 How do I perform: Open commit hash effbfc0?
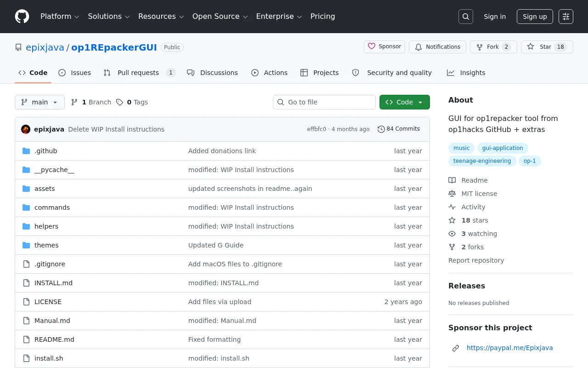317,129
